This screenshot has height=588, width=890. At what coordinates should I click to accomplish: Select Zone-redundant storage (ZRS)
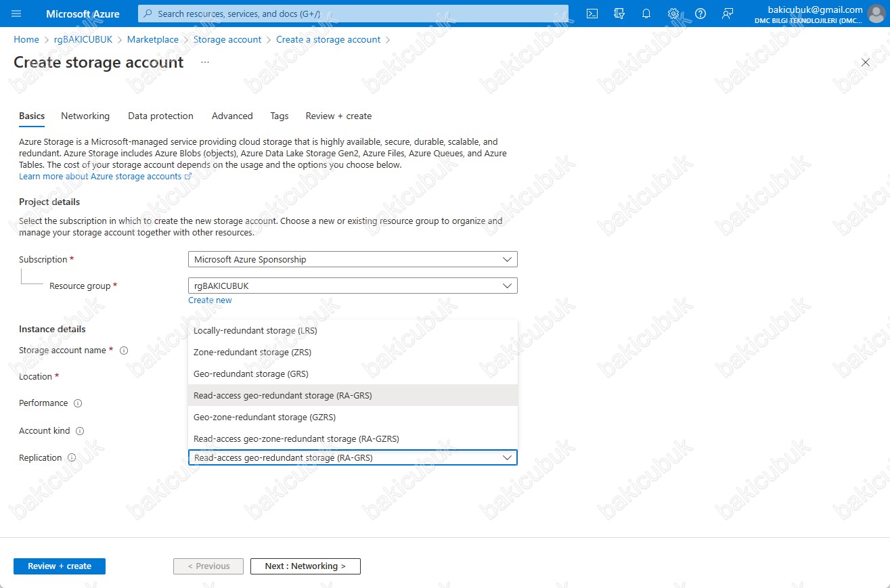(353, 353)
